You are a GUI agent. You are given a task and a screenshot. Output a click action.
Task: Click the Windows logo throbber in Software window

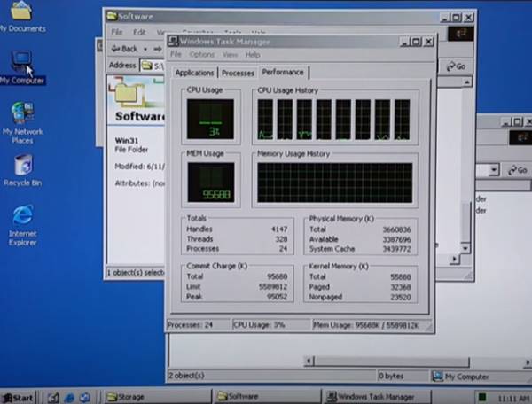click(461, 33)
